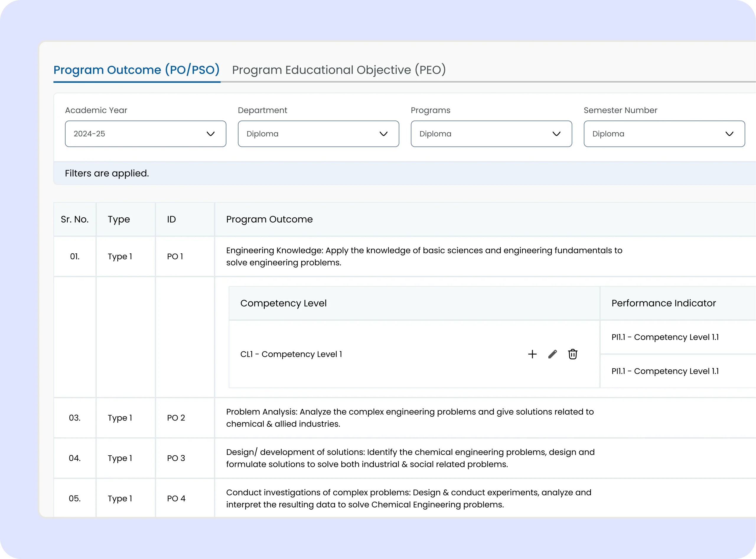Viewport: 756px width, 559px height.
Task: Open the Academic Year dropdown
Action: tap(146, 134)
